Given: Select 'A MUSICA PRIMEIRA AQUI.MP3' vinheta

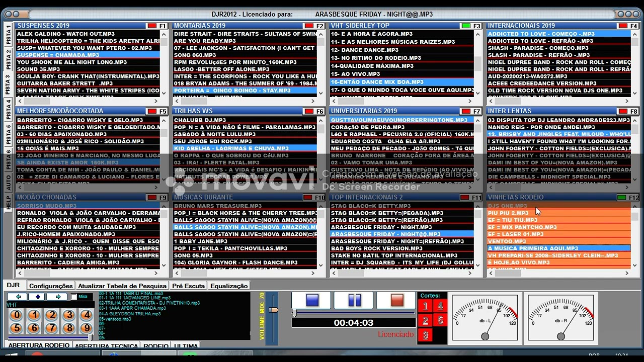Looking at the screenshot, I should pos(558,248).
